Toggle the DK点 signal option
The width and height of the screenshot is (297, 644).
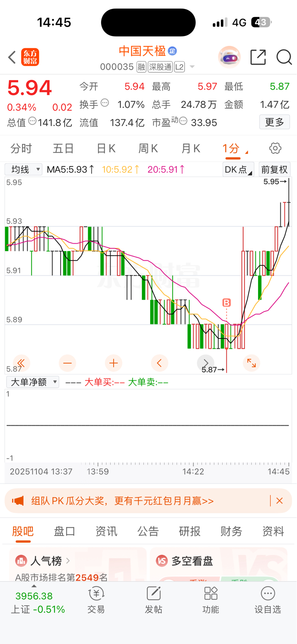[238, 169]
